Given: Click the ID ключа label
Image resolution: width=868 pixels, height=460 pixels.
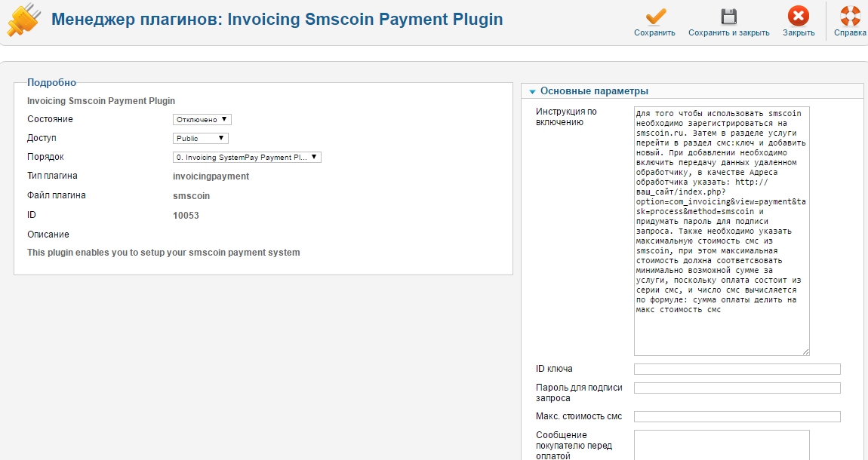Looking at the screenshot, I should click(554, 369).
